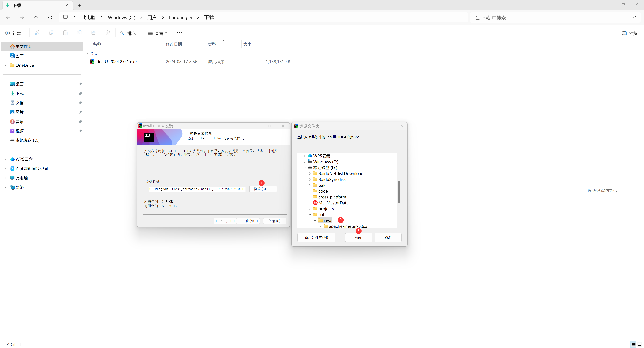Click the Share icon in toolbar

94,33
